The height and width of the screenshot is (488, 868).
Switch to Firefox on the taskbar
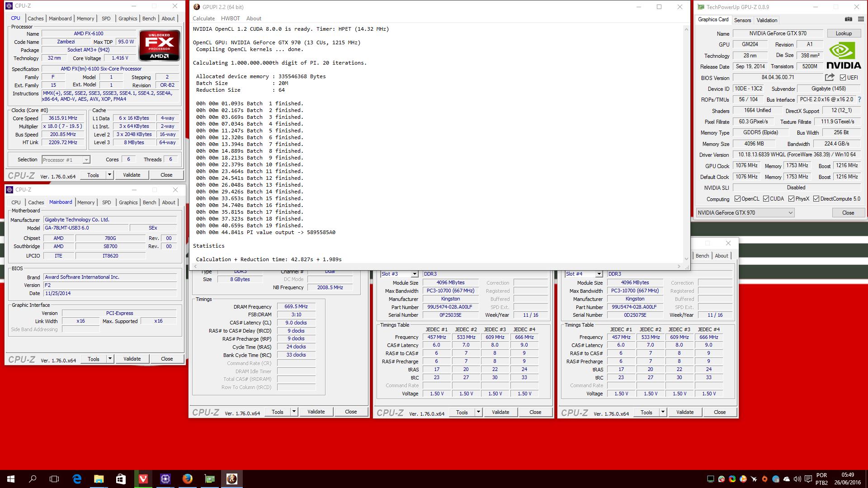187,479
